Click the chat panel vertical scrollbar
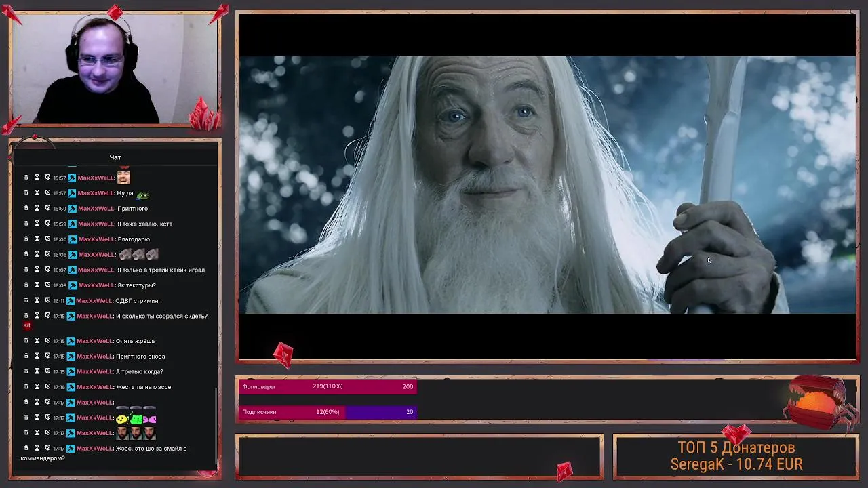The width and height of the screenshot is (868, 488). pos(217,427)
